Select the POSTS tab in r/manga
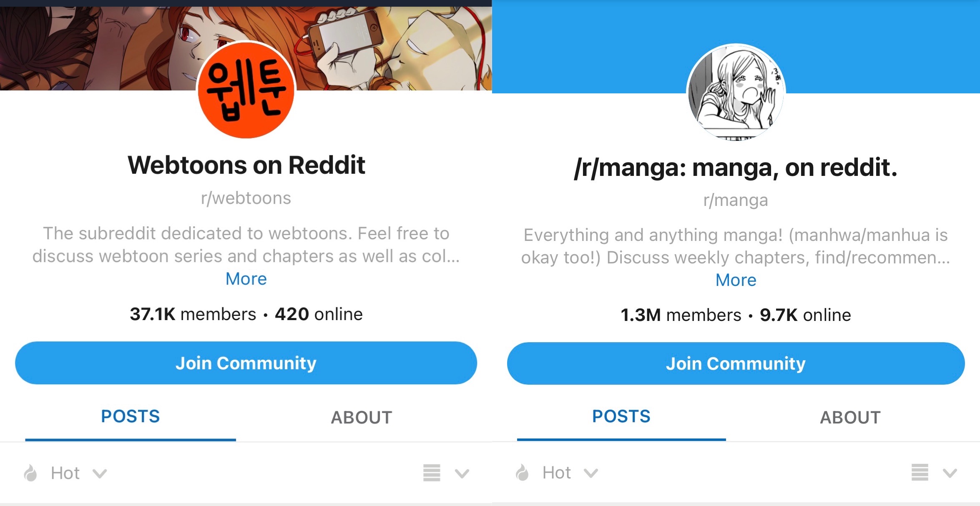The image size is (980, 506). pyautogui.click(x=621, y=416)
